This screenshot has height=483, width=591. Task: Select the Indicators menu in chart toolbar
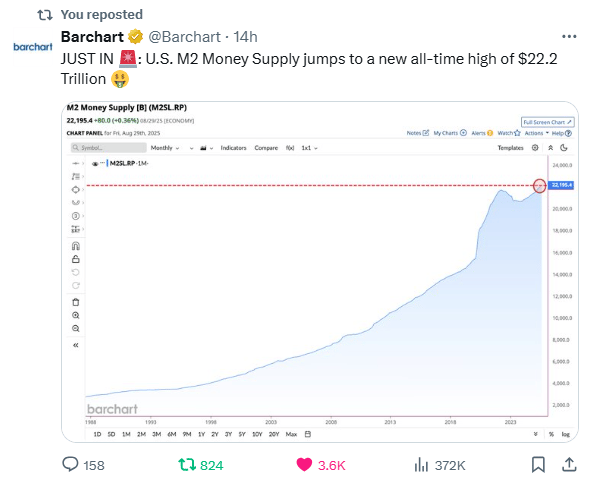pyautogui.click(x=233, y=148)
